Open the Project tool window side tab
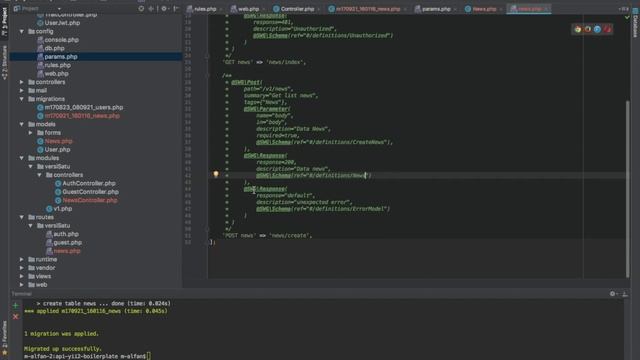Screen dimensions: 640x360 click(4, 21)
